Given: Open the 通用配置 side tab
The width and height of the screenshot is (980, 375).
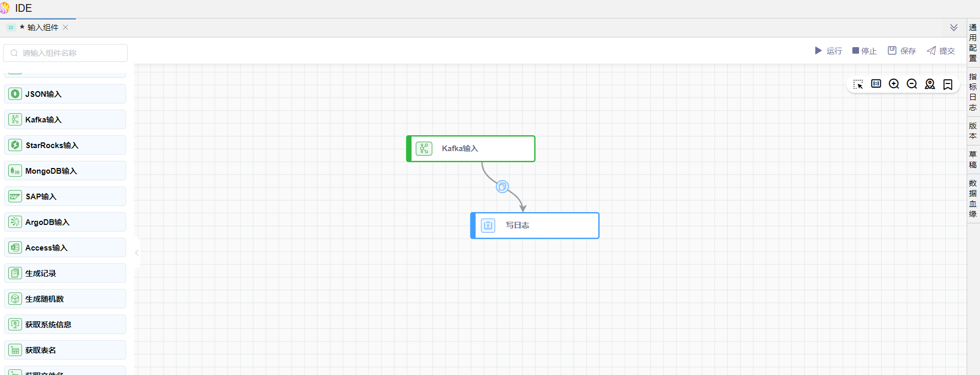Looking at the screenshot, I should click(973, 43).
